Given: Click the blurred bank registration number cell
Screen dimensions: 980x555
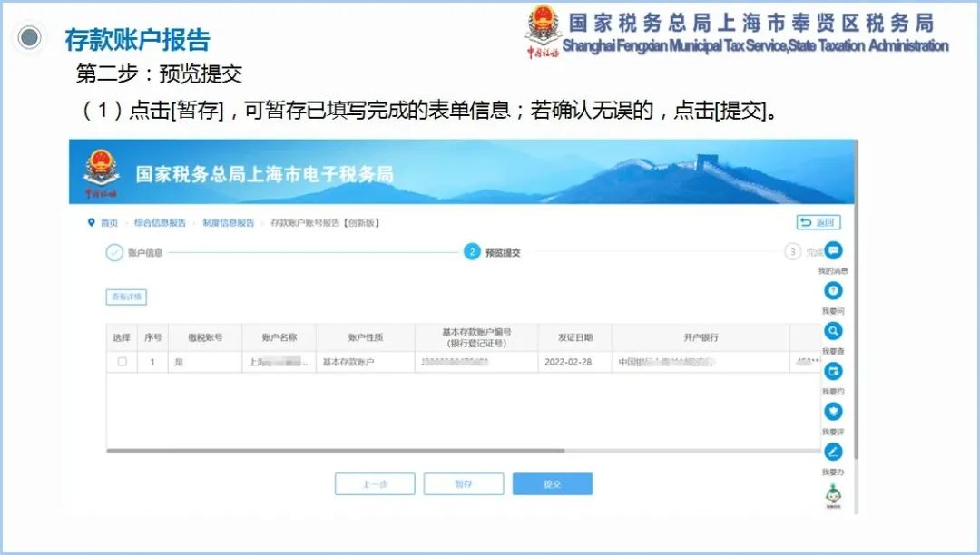Looking at the screenshot, I should click(476, 362).
